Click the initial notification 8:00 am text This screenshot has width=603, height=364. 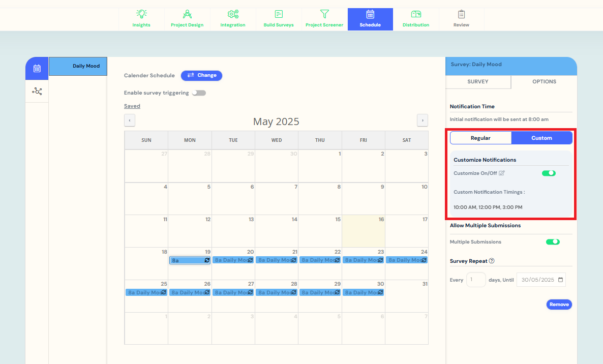pos(499,119)
